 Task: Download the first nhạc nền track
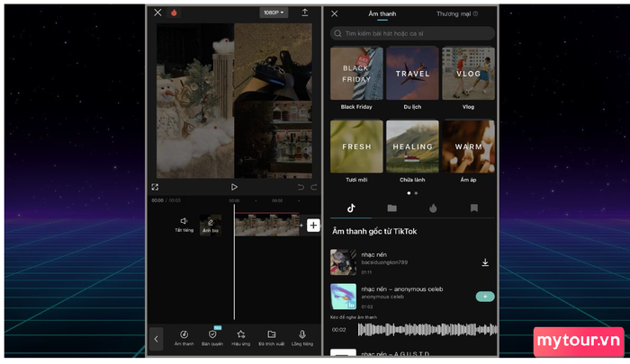tap(485, 262)
